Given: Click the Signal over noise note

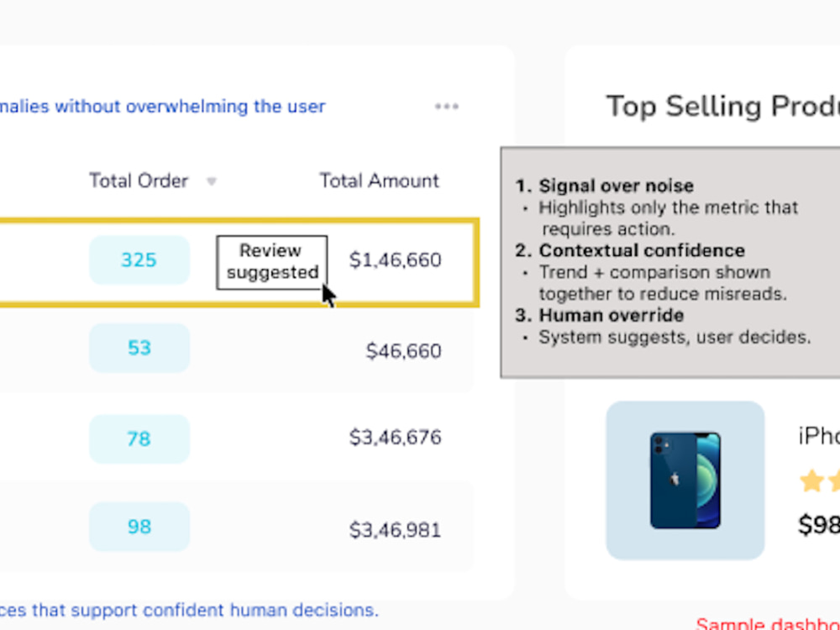Looking at the screenshot, I should pos(616,186).
